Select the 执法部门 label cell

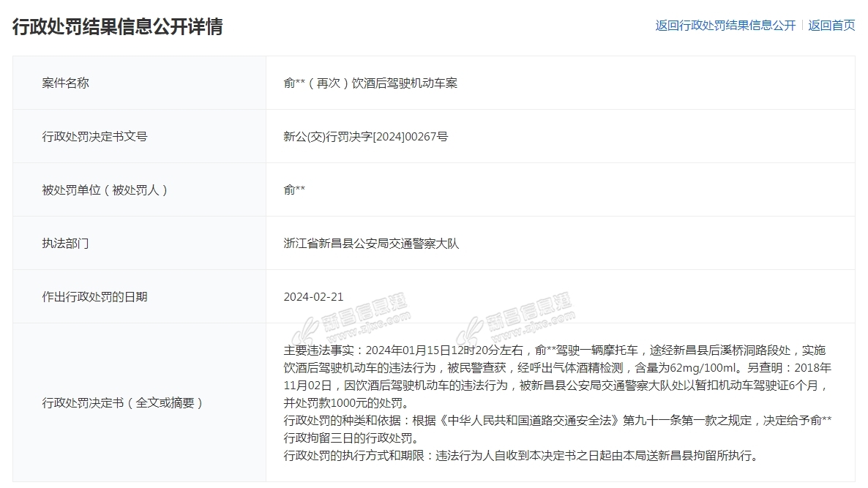(66, 244)
